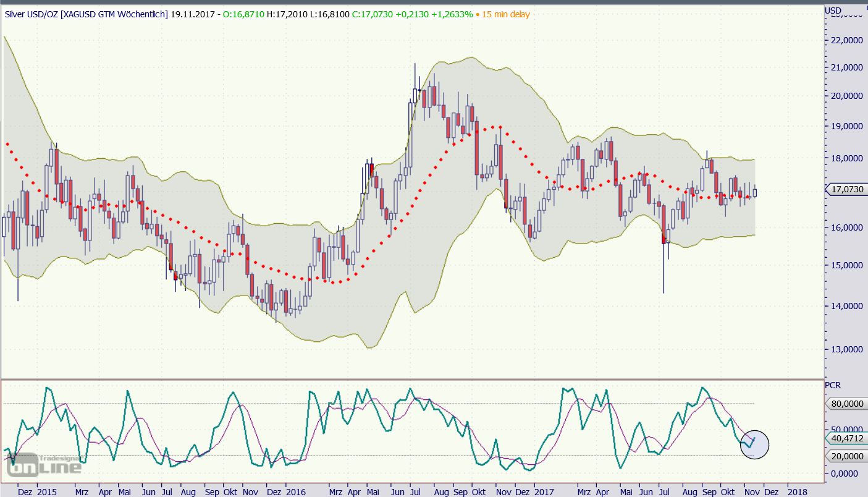
Task: Click the USD label above the price axis
Action: (833, 11)
